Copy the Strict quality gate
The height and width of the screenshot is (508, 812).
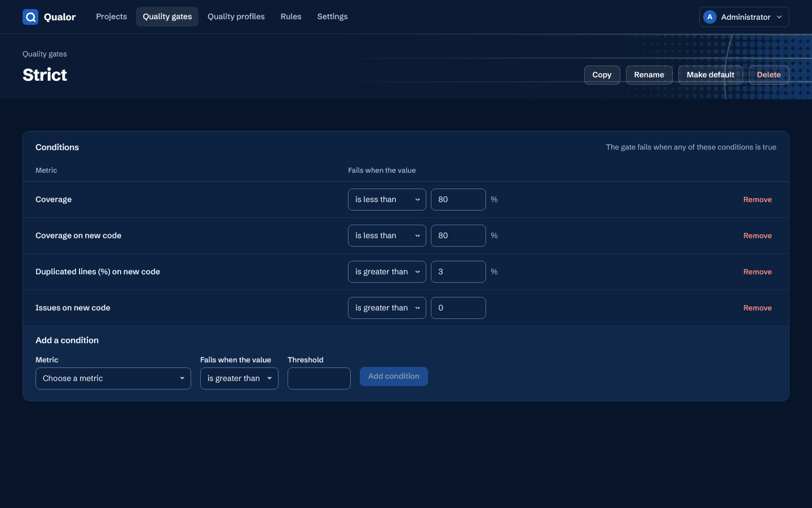(x=602, y=75)
